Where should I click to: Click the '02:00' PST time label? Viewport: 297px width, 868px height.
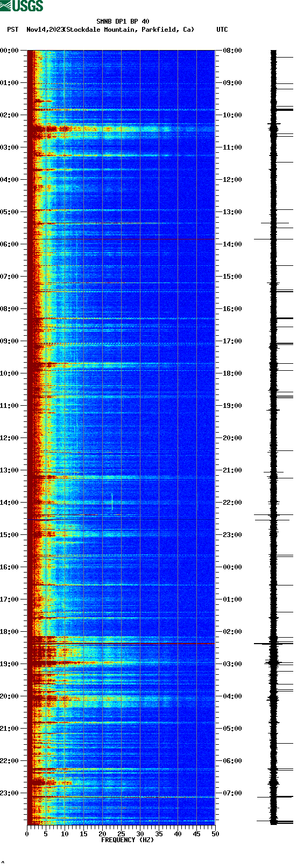coord(9,115)
